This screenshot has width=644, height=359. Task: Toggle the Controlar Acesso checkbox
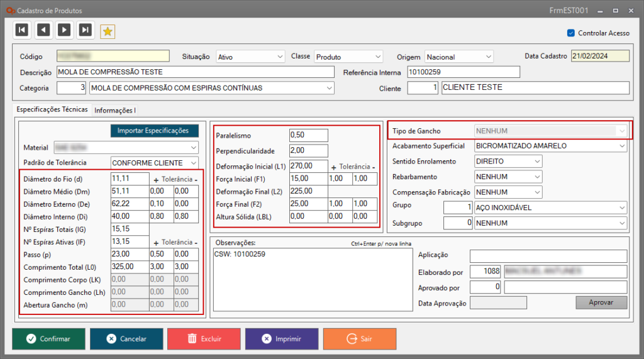click(x=571, y=33)
